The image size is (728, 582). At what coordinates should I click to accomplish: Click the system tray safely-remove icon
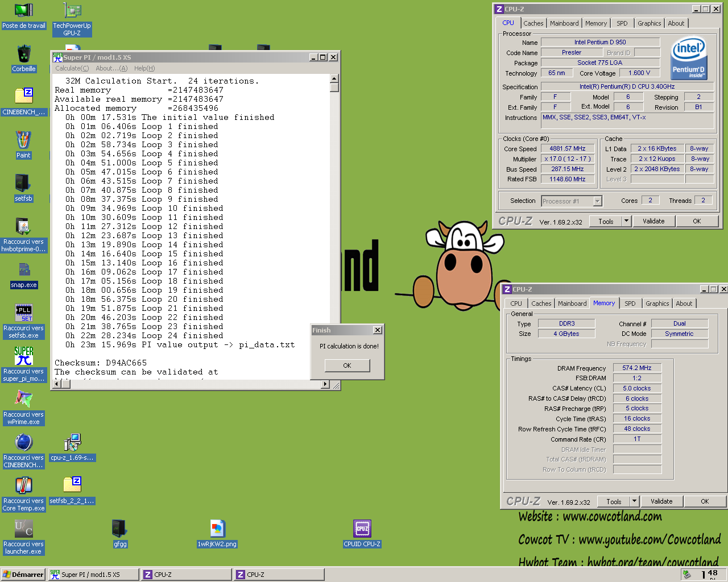point(687,574)
